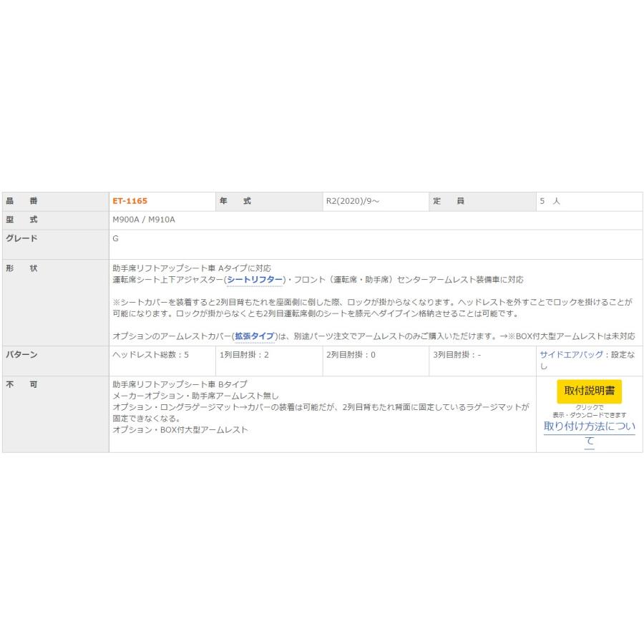This screenshot has height=644, width=644.
Task: Select the ET-1165 product number
Action: point(130,202)
